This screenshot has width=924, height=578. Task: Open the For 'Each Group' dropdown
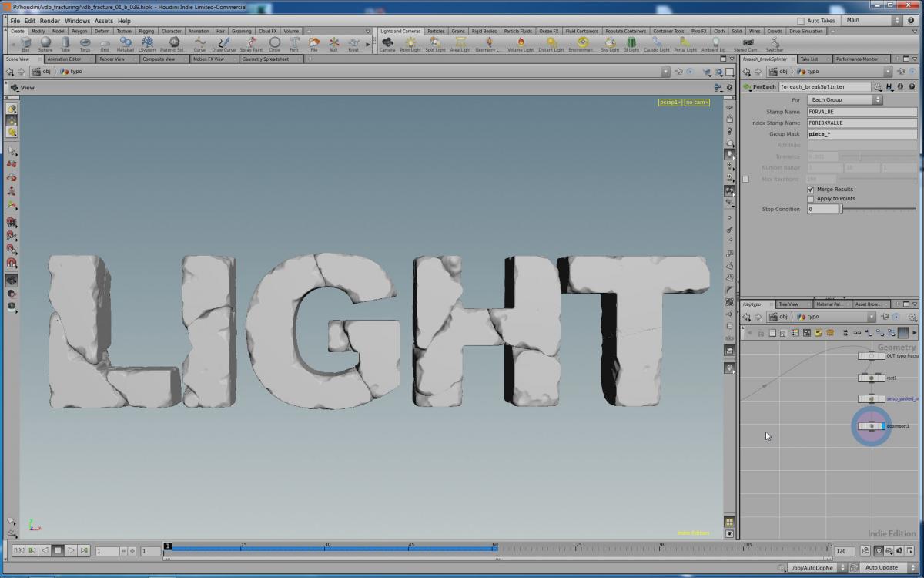click(845, 100)
